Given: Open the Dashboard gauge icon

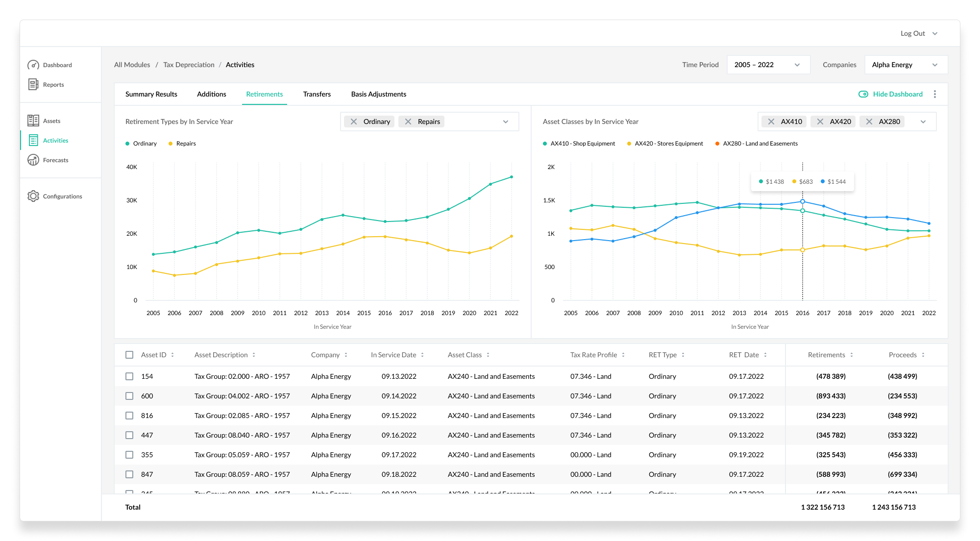Looking at the screenshot, I should pyautogui.click(x=33, y=65).
